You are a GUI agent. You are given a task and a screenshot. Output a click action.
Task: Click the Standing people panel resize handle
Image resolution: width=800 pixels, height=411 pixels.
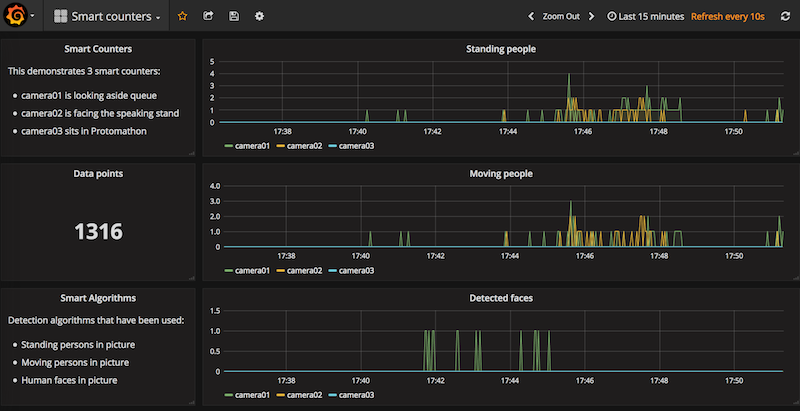[x=796, y=153]
